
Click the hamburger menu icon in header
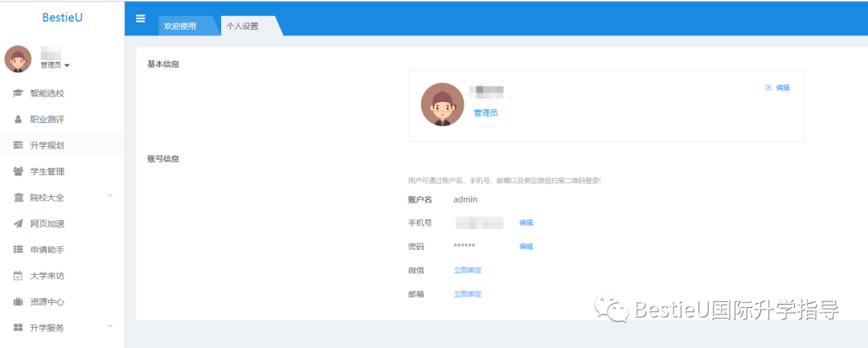(x=141, y=18)
